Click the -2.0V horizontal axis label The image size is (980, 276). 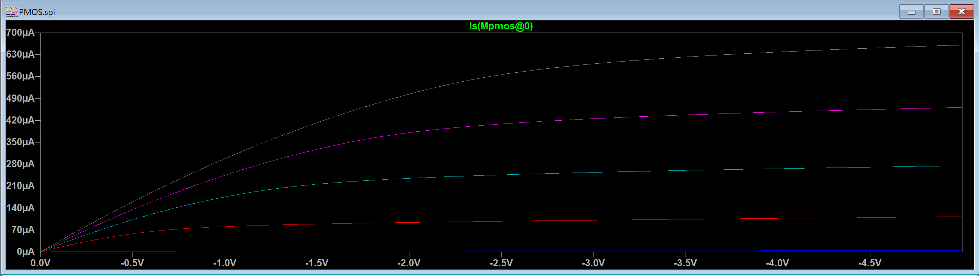[x=409, y=263]
